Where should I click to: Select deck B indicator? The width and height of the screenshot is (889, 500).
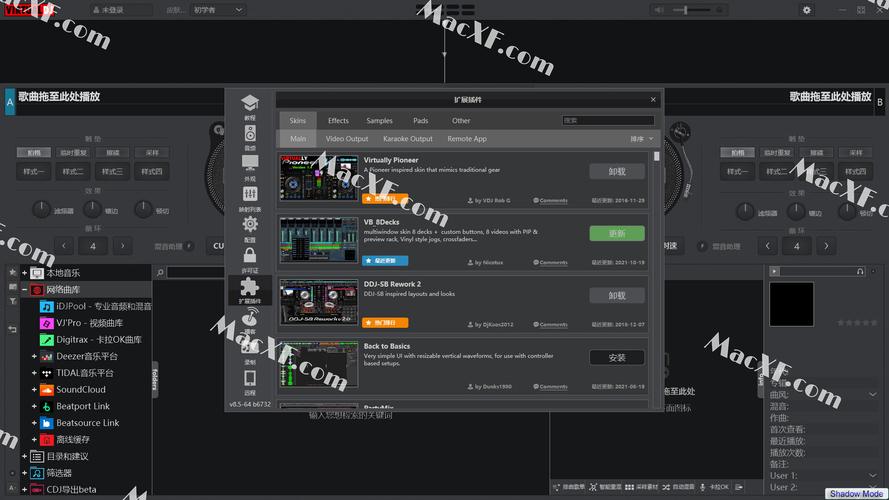(879, 102)
